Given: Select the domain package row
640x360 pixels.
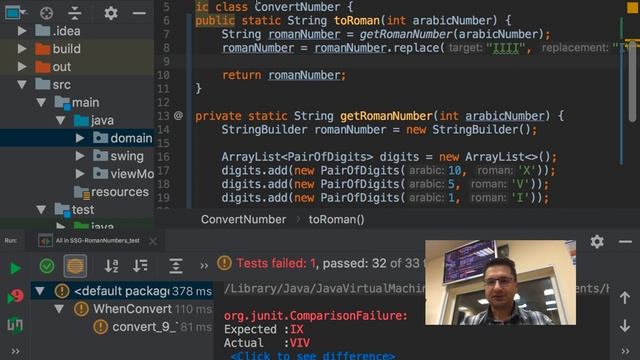Looking at the screenshot, I should click(x=77, y=138).
